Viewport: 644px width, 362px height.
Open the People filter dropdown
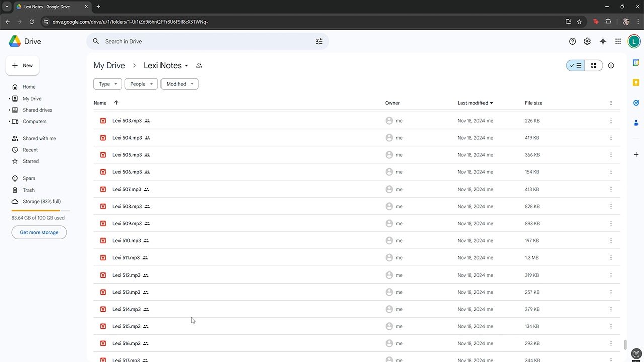tap(141, 84)
